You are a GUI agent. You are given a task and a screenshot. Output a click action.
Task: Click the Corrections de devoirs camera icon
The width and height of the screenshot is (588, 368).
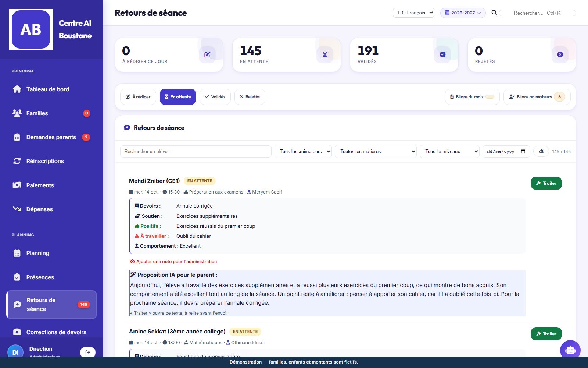pos(17,332)
